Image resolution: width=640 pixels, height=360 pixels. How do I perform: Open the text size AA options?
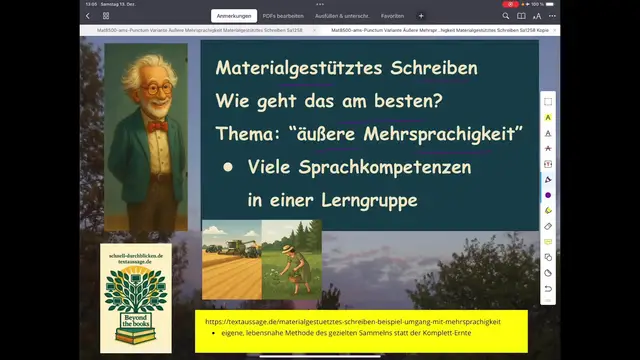537,16
